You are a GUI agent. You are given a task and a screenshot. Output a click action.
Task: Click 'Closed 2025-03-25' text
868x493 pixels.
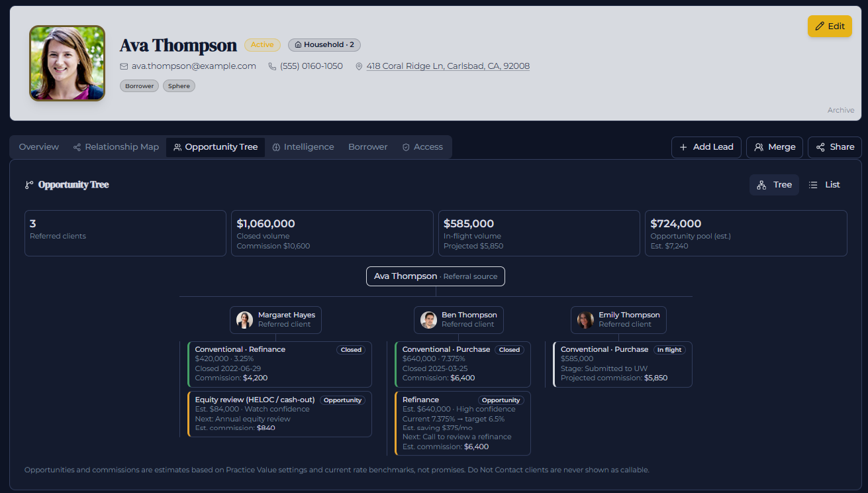click(435, 368)
